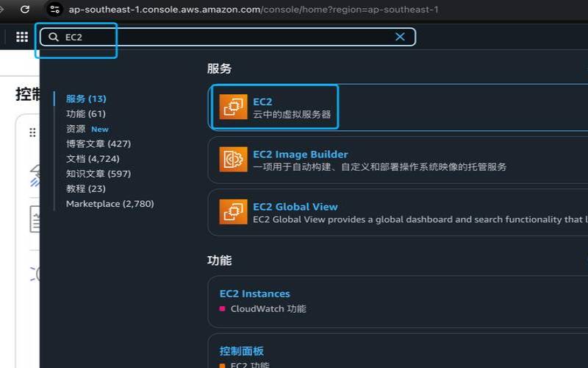Click the search magnifier icon

54,37
